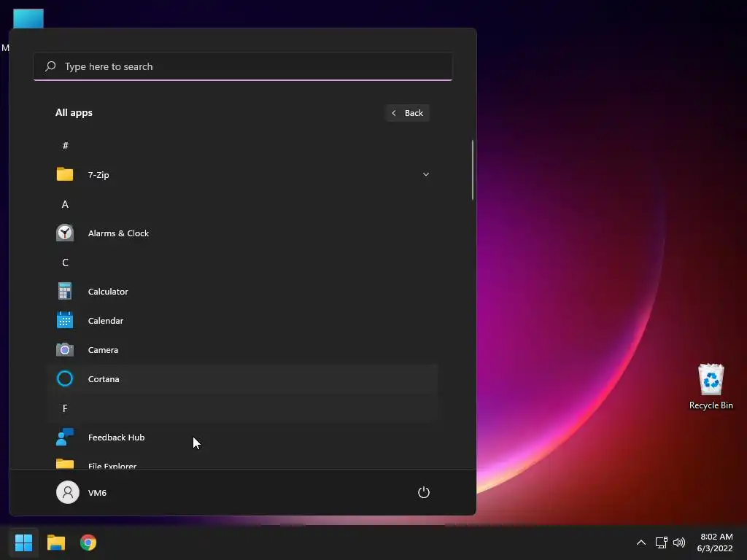The width and height of the screenshot is (747, 560).
Task: Open the Cortana circle icon
Action: pyautogui.click(x=65, y=378)
